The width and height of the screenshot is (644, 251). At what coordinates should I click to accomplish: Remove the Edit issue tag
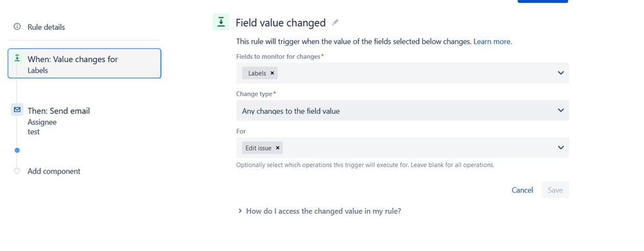(278, 148)
